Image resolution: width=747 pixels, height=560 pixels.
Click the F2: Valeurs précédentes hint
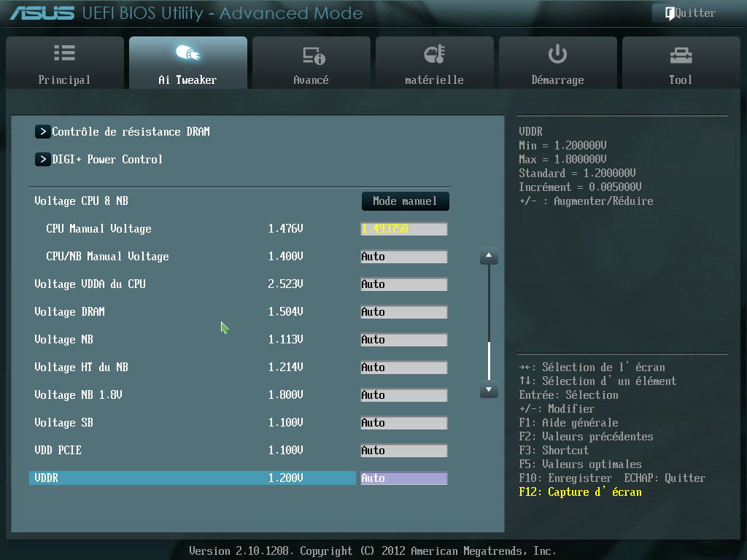click(x=586, y=437)
